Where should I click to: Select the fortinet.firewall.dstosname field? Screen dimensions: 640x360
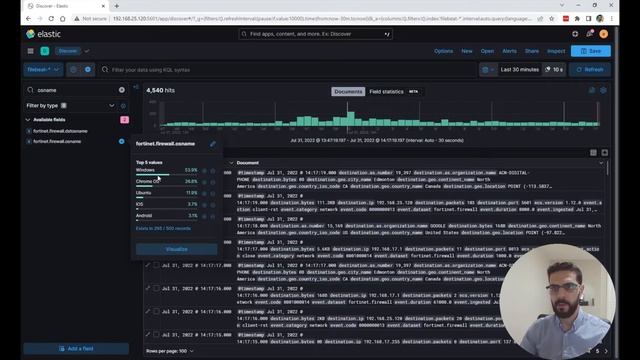coord(60,131)
